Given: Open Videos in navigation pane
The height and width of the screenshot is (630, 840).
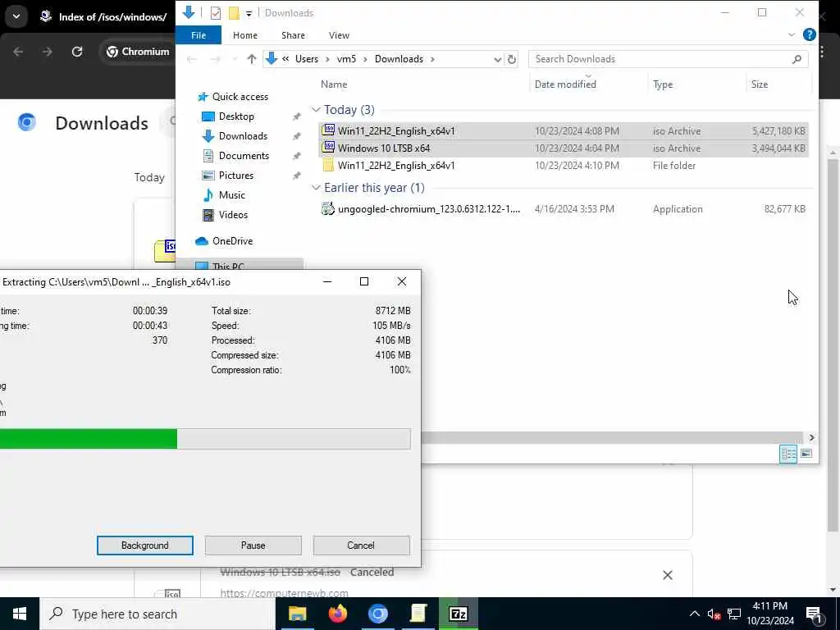Looking at the screenshot, I should [233, 215].
